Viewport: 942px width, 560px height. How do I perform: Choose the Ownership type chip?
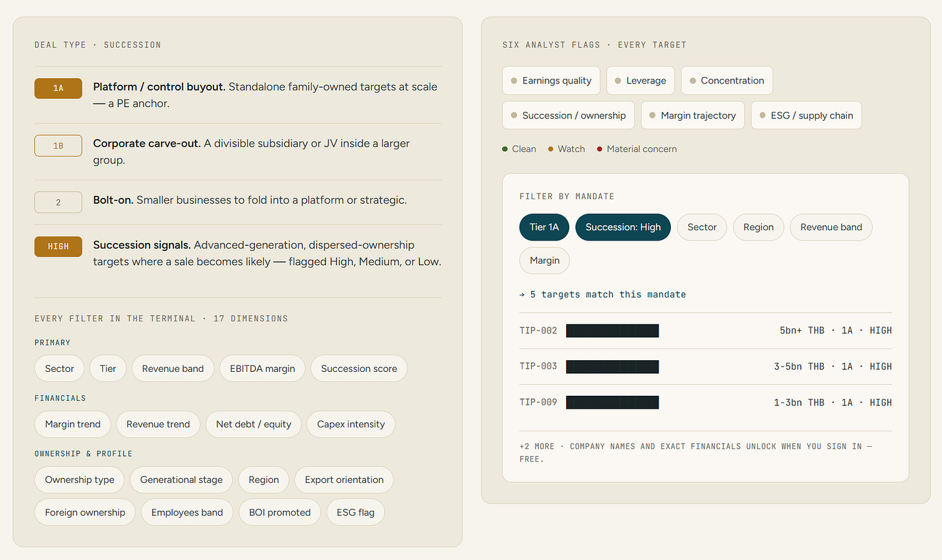click(x=80, y=480)
